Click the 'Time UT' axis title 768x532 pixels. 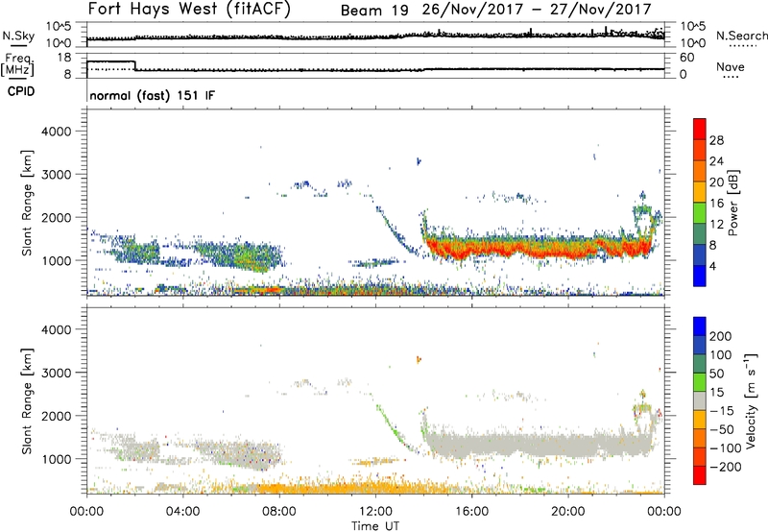pyautogui.click(x=375, y=526)
